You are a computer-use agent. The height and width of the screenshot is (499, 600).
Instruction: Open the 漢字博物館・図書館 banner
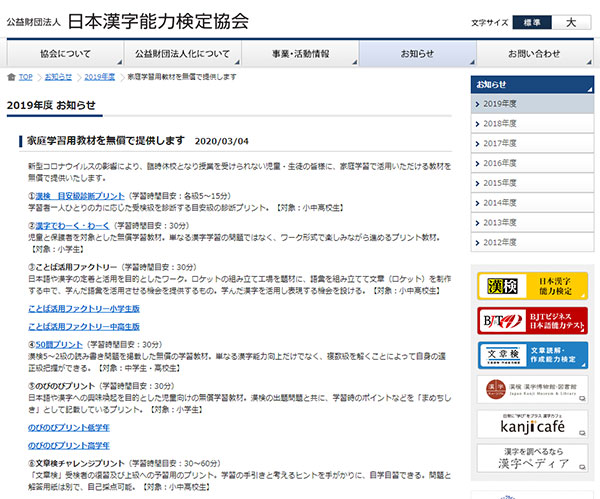pyautogui.click(x=532, y=390)
